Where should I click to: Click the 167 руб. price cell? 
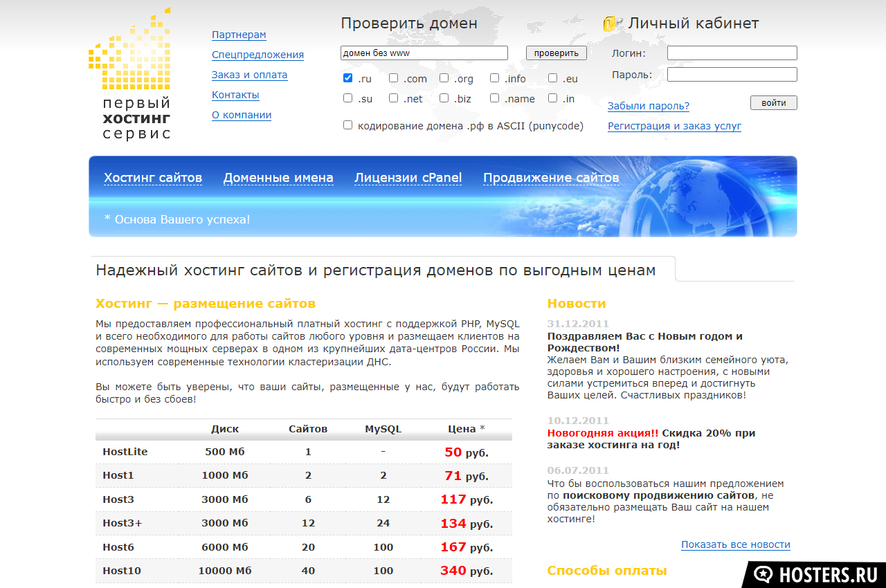467,547
